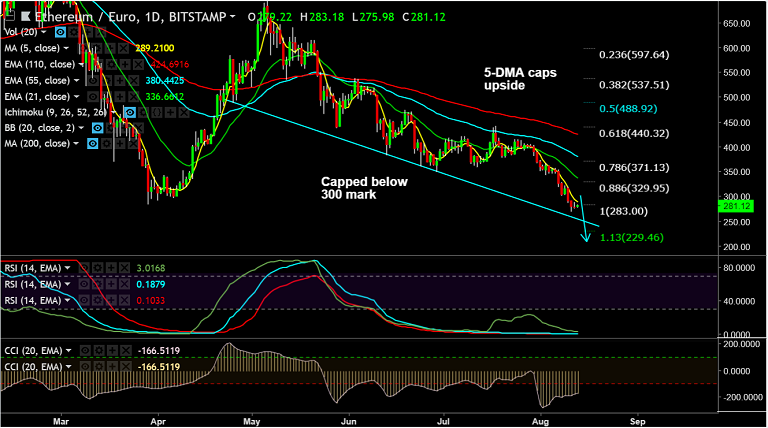Toggle visibility eye for RSI 3.0168
The width and height of the screenshot is (768, 428).
pos(84,268)
